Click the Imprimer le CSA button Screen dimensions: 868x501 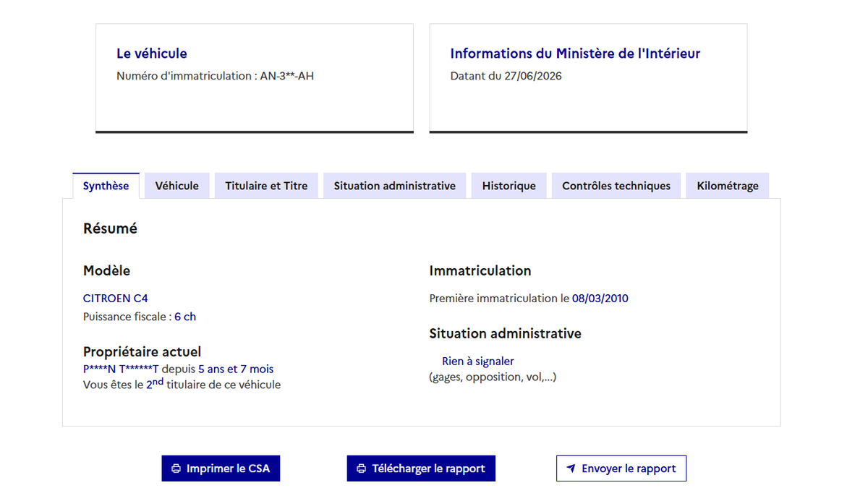221,468
